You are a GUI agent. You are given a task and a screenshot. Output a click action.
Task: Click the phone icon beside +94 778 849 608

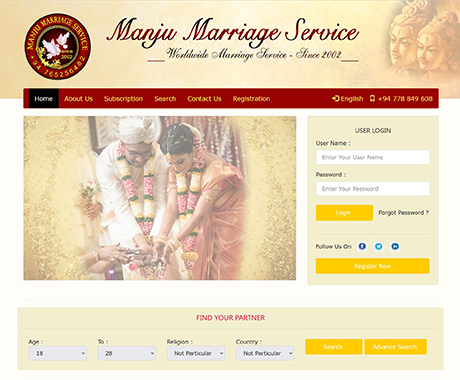point(372,98)
